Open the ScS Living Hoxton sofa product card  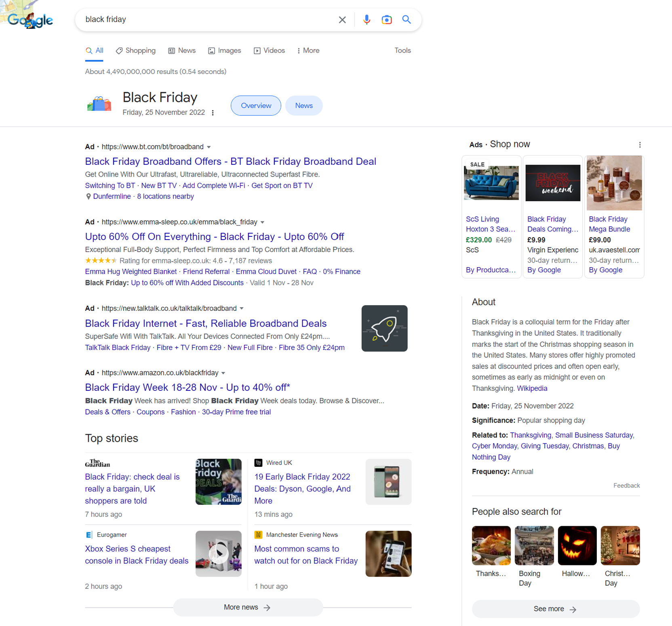[x=491, y=217]
